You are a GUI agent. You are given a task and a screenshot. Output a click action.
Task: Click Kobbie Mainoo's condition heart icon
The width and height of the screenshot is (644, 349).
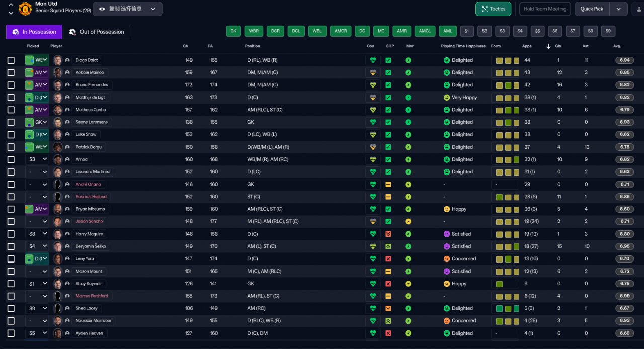coord(373,72)
